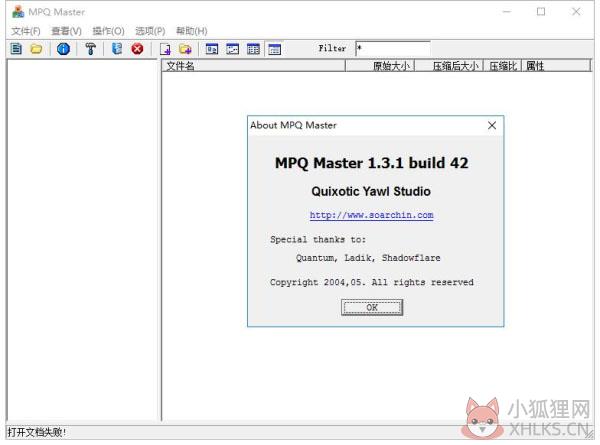
Task: Switch to list view icon
Action: click(x=253, y=49)
